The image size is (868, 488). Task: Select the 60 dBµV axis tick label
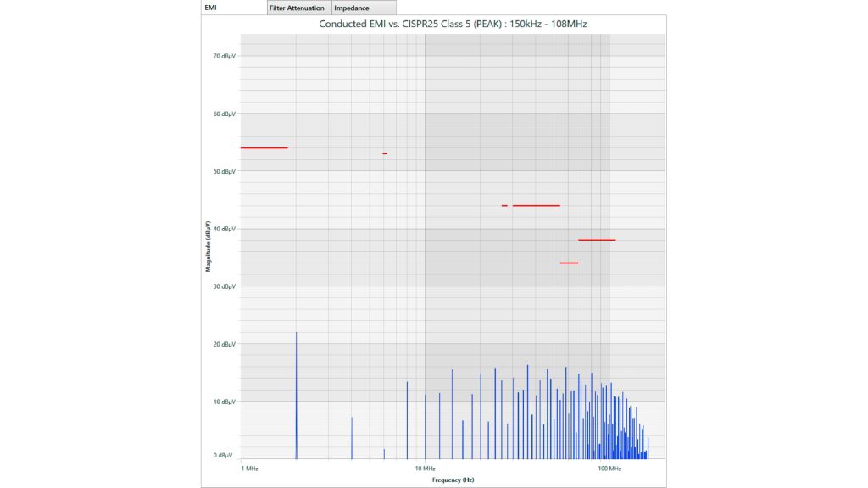224,114
